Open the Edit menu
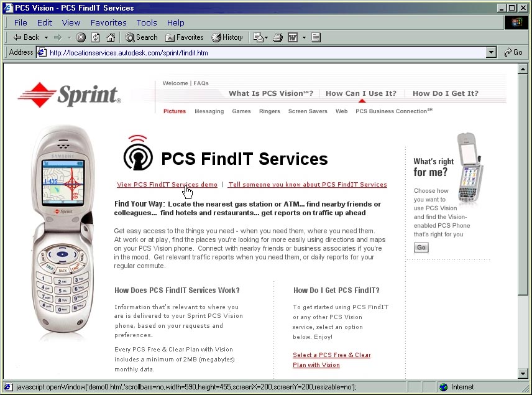 [45, 23]
